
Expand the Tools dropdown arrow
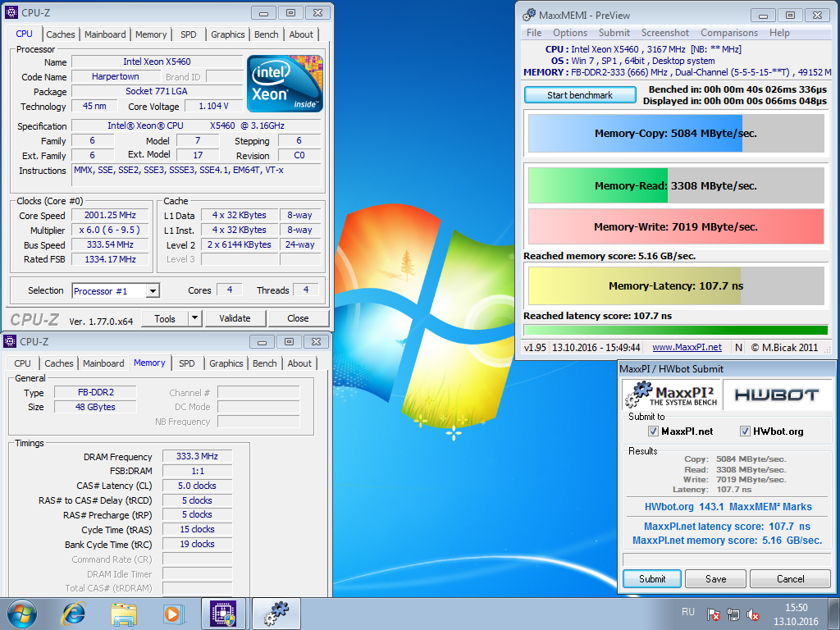(x=195, y=318)
